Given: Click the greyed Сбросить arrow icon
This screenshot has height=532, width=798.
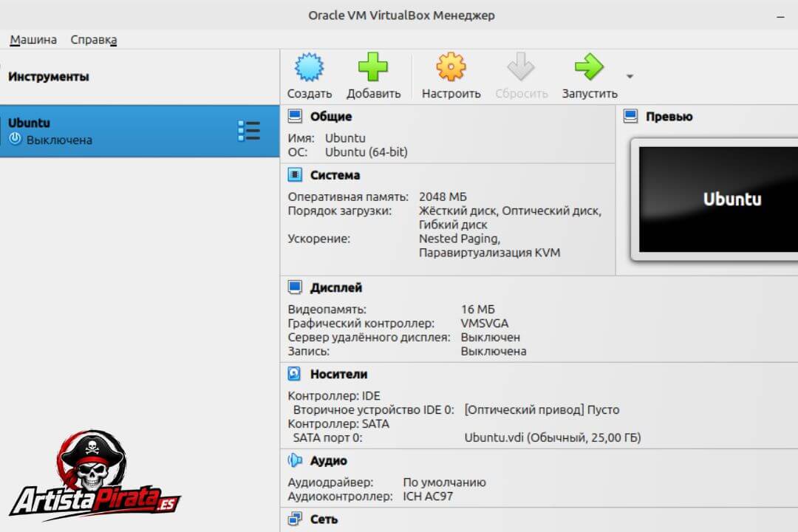Looking at the screenshot, I should click(521, 66).
